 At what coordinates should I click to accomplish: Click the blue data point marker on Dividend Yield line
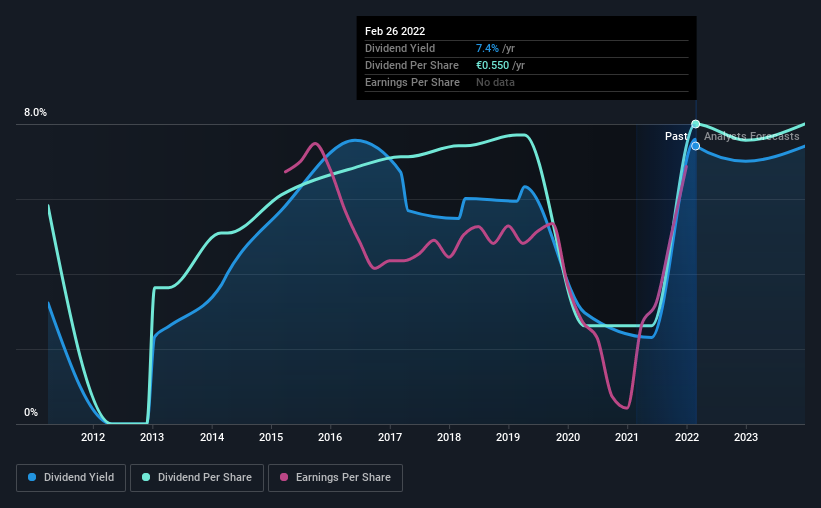pos(695,146)
